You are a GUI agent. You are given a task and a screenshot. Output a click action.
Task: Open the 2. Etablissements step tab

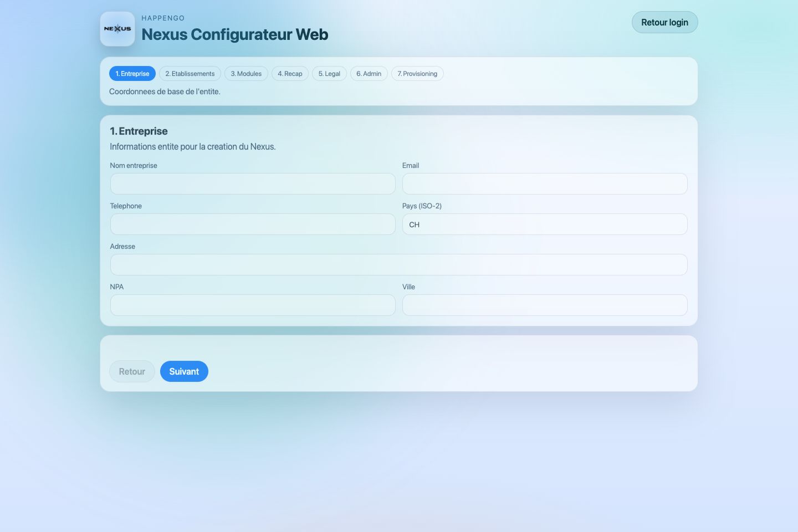(x=190, y=74)
